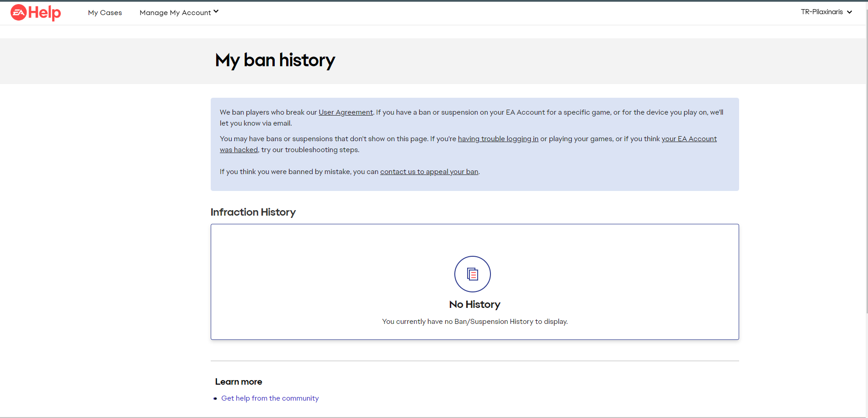Open My Cases page

pyautogui.click(x=105, y=13)
